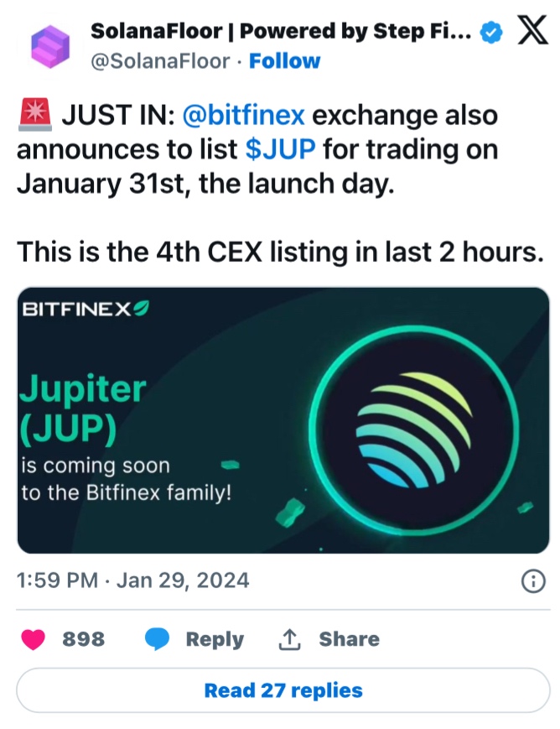This screenshot has height=729, width=560.
Task: Click the blue reply bubble icon
Action: click(157, 639)
